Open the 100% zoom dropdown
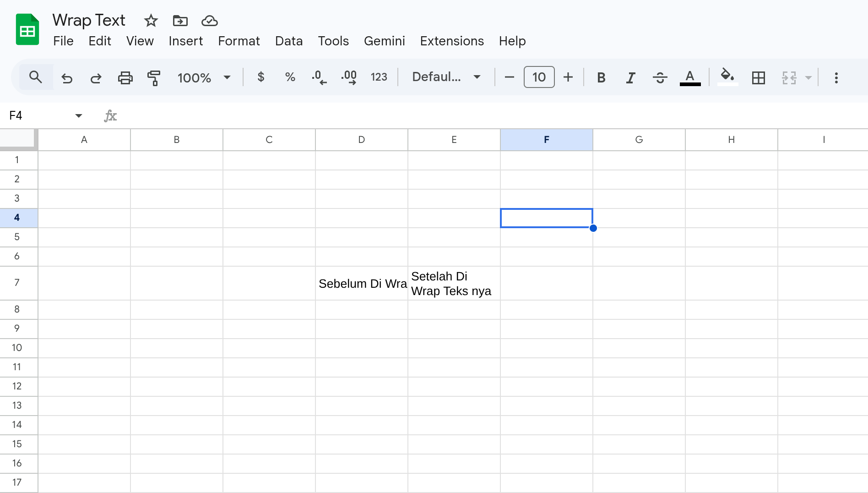This screenshot has width=868, height=493. click(204, 77)
